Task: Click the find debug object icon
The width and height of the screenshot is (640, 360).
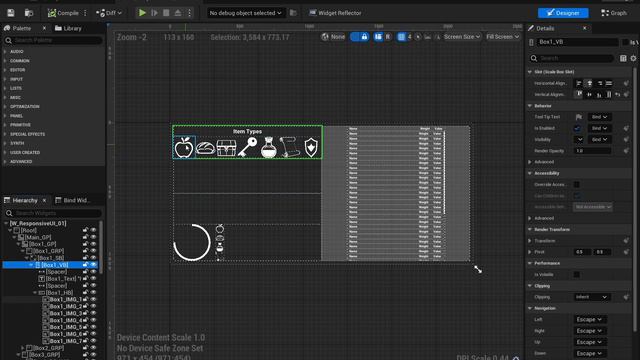Action: click(x=293, y=13)
